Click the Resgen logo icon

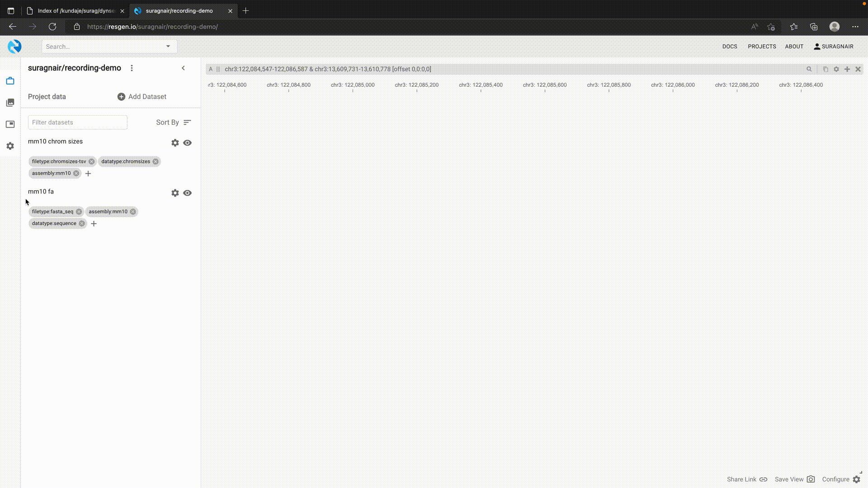[x=14, y=47]
